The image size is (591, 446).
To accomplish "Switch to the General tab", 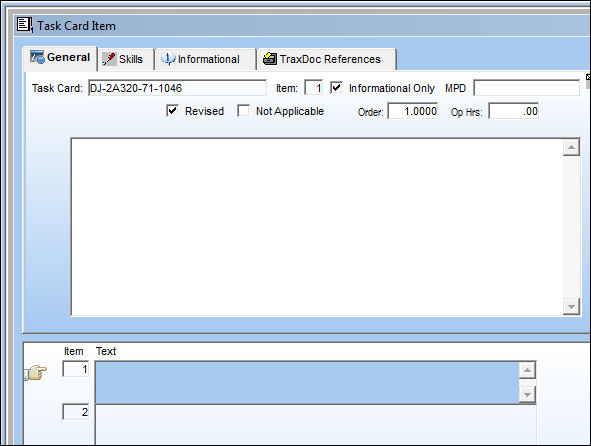I will pyautogui.click(x=60, y=58).
